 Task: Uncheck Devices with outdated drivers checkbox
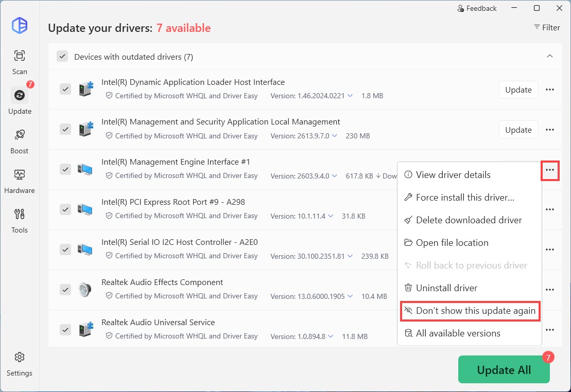click(62, 57)
